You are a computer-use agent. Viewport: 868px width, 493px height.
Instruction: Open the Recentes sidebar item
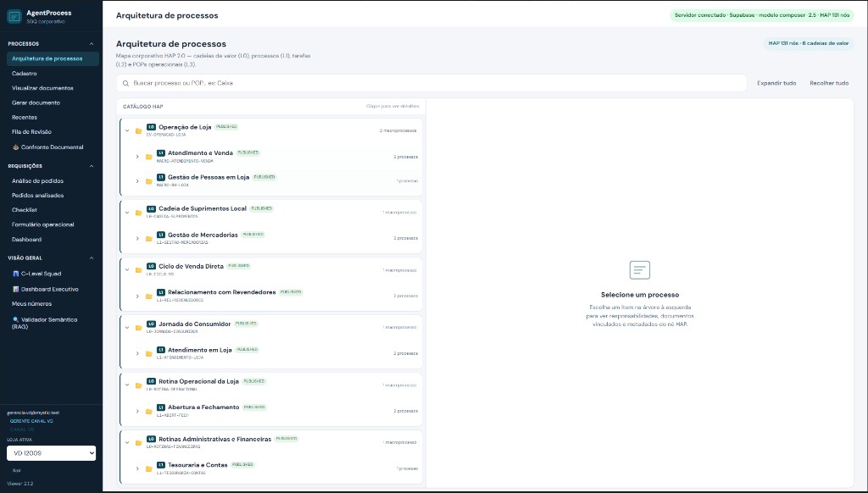[25, 117]
